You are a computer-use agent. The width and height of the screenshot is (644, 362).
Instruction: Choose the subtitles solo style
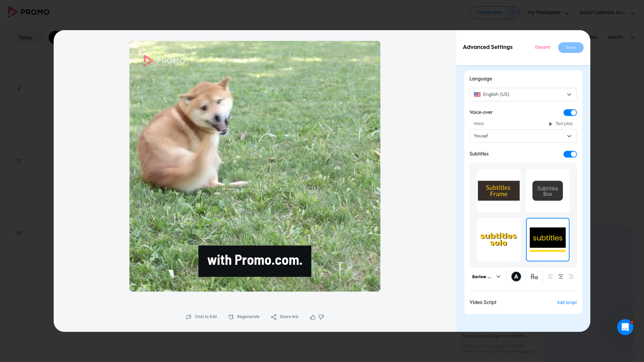pos(499,240)
